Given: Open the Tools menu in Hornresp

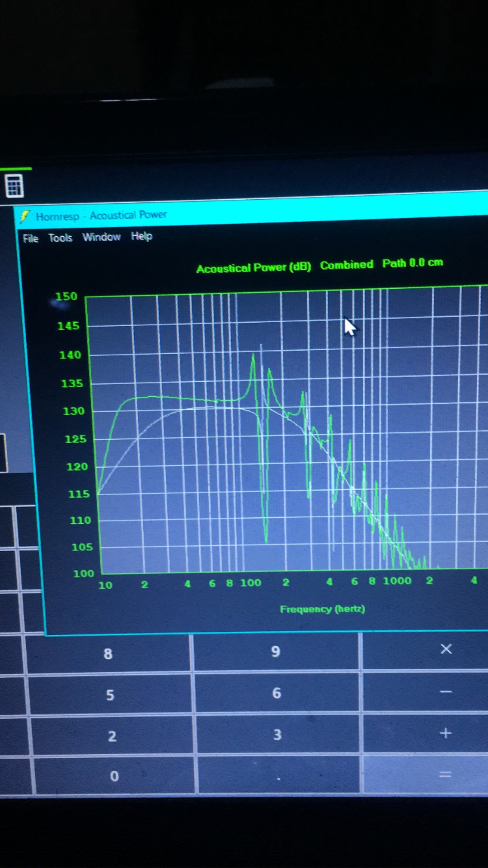Looking at the screenshot, I should click(x=61, y=238).
